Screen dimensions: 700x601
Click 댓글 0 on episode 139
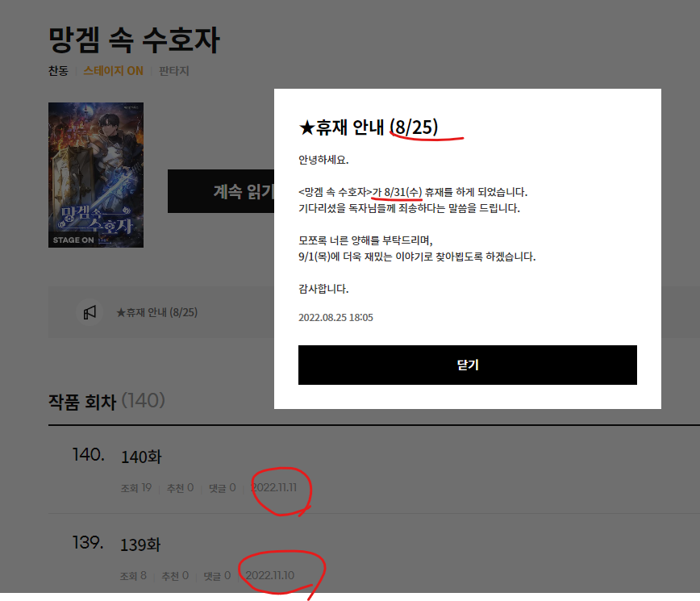[218, 576]
